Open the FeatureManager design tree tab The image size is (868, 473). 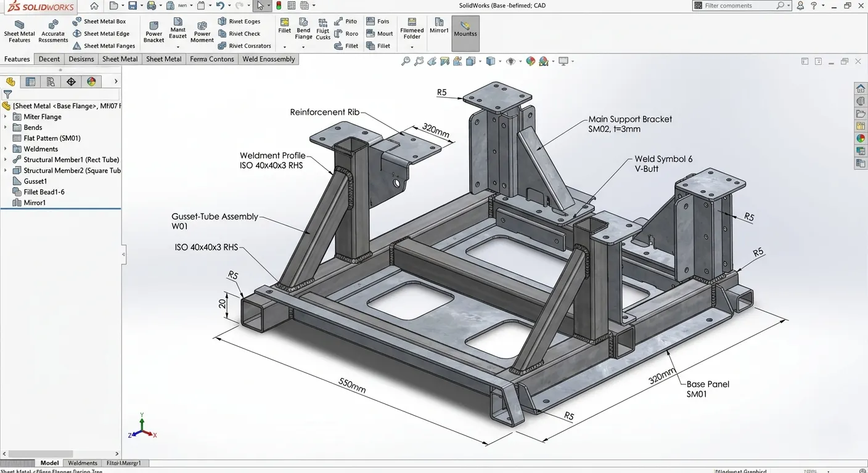[10, 81]
